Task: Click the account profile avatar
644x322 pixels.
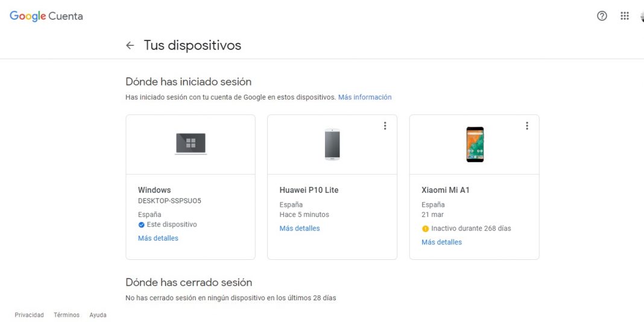Action: 642,16
